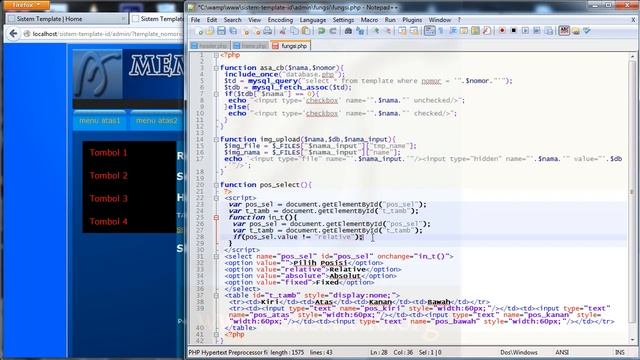The image size is (640, 360).
Task: Open the Replace dialog icon
Action: (x=360, y=31)
